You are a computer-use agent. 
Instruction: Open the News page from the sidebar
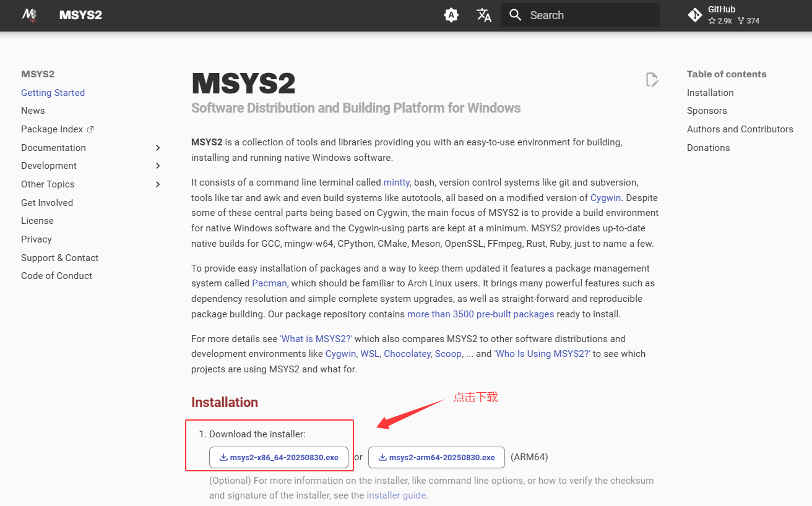(33, 110)
